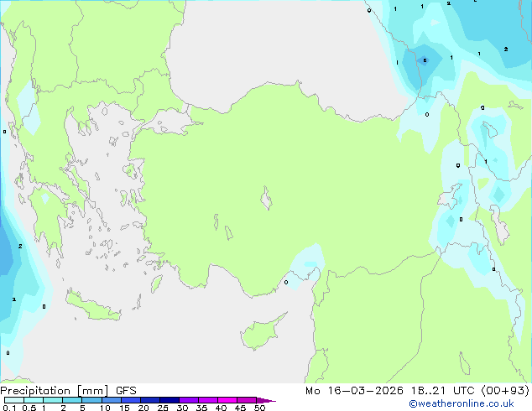Click the '5' value in the northeast blue cell

pyautogui.click(x=425, y=60)
